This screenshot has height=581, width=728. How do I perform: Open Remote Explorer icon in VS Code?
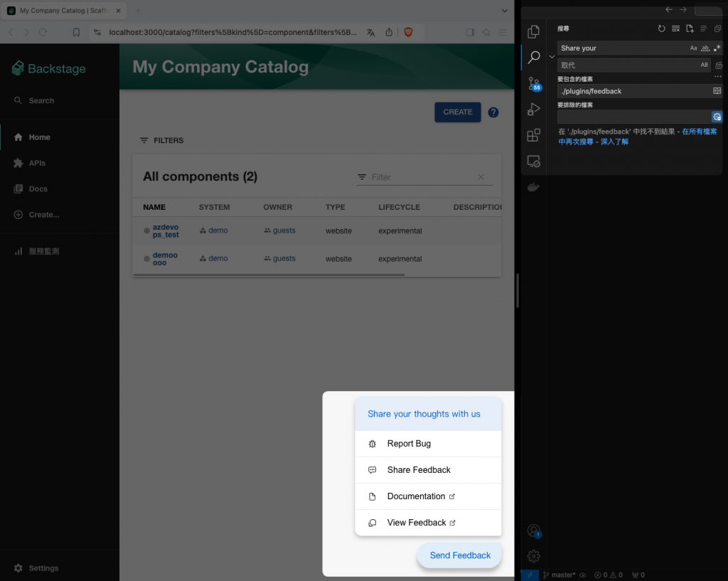(x=533, y=161)
